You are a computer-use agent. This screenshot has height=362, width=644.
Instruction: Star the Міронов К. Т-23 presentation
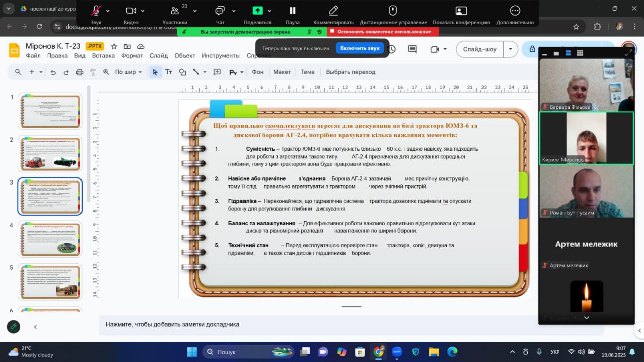coord(114,46)
